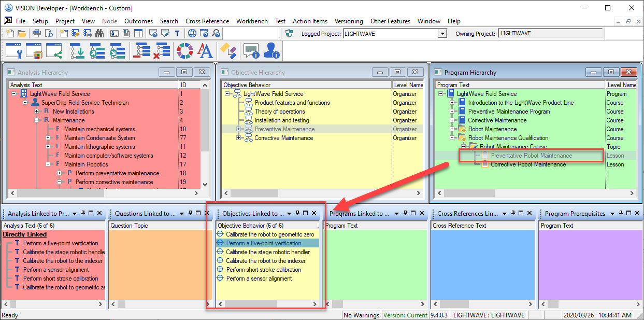
Task: Click the new document icon in the top toolbar
Action: (9, 34)
